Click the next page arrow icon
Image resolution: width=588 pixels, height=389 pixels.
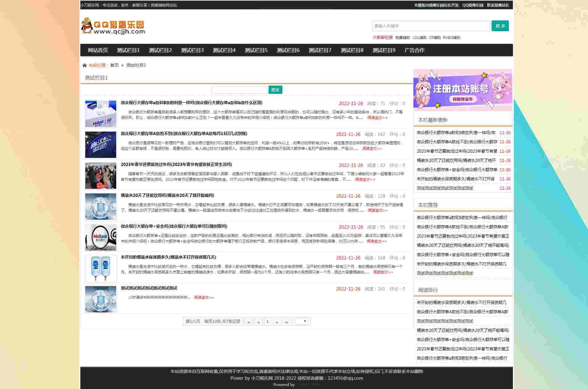tap(277, 321)
